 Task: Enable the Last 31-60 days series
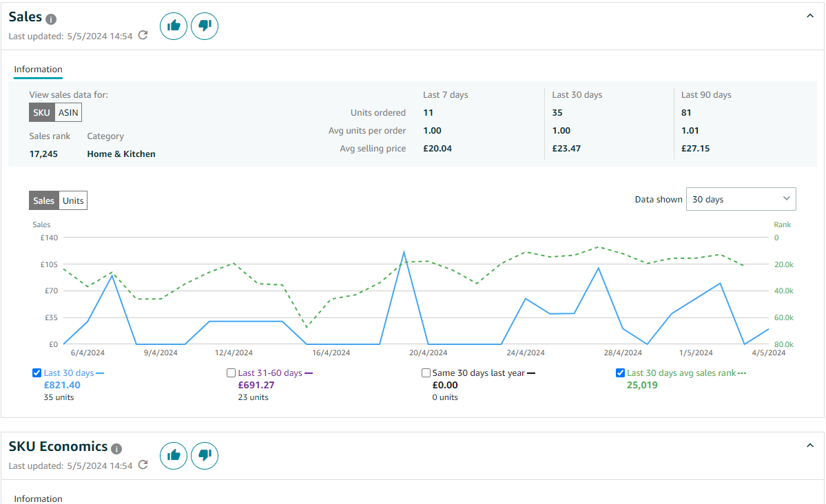tap(231, 373)
